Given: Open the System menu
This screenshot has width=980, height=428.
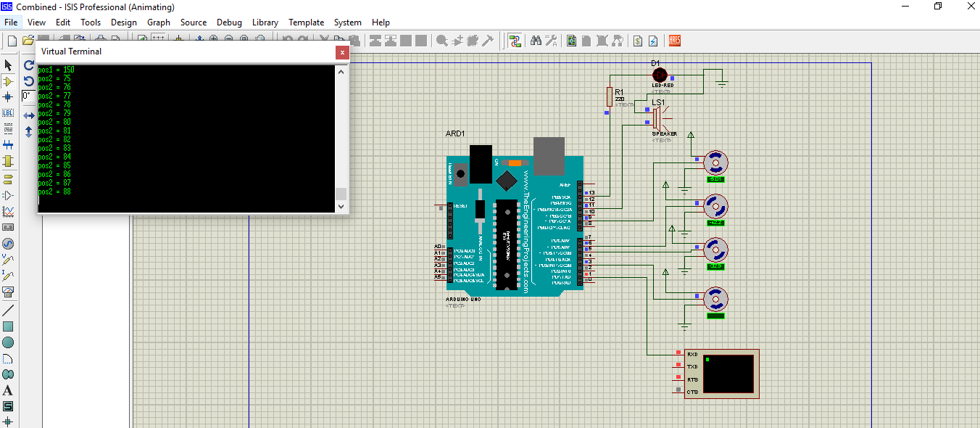Looking at the screenshot, I should 348,22.
